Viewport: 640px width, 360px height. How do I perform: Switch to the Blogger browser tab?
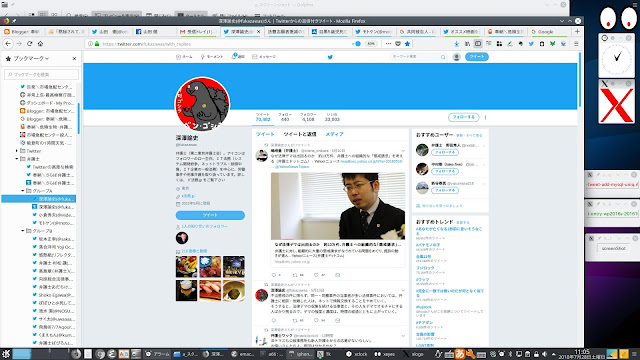(22, 31)
